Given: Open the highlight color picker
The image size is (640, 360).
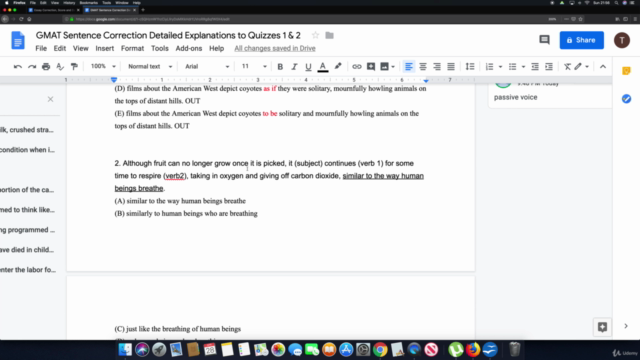Looking at the screenshot, I should tap(338, 67).
